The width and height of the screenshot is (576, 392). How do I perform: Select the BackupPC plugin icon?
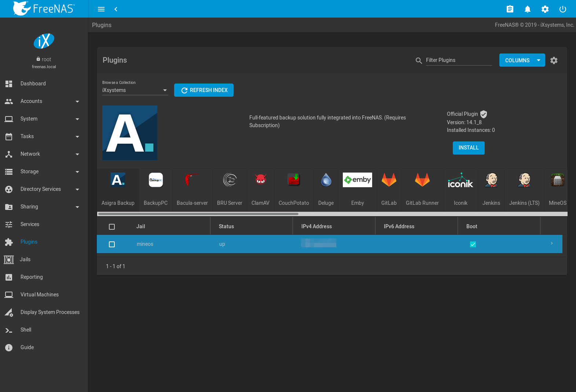point(156,180)
